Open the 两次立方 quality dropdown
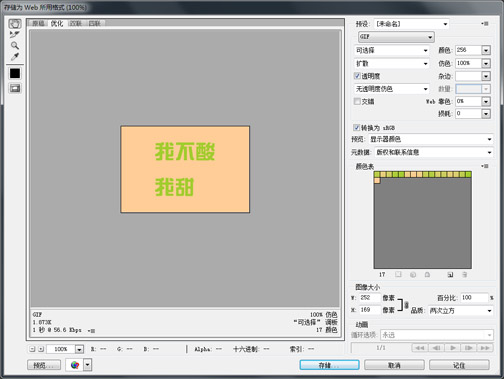Image resolution: width=504 pixels, height=379 pixels. [x=460, y=310]
